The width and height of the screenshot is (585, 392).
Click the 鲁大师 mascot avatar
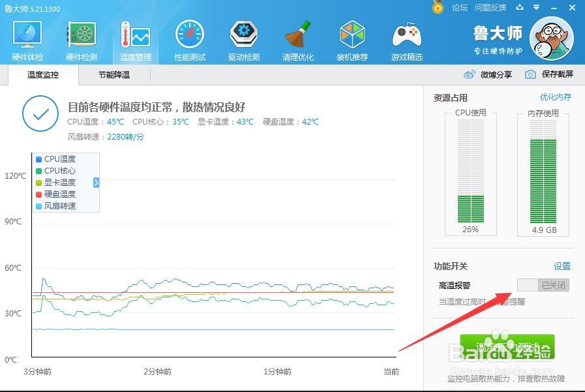(552, 38)
